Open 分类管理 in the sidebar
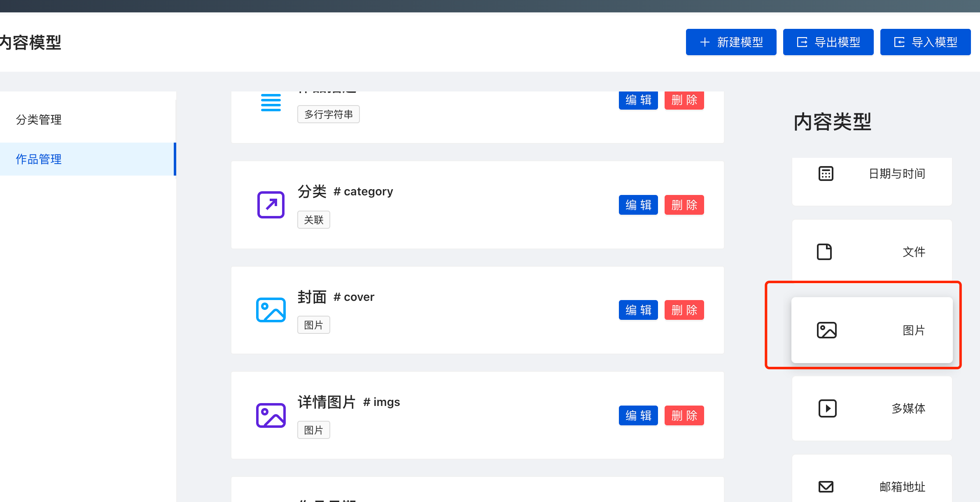Screen dimensions: 980x502 tap(39, 120)
